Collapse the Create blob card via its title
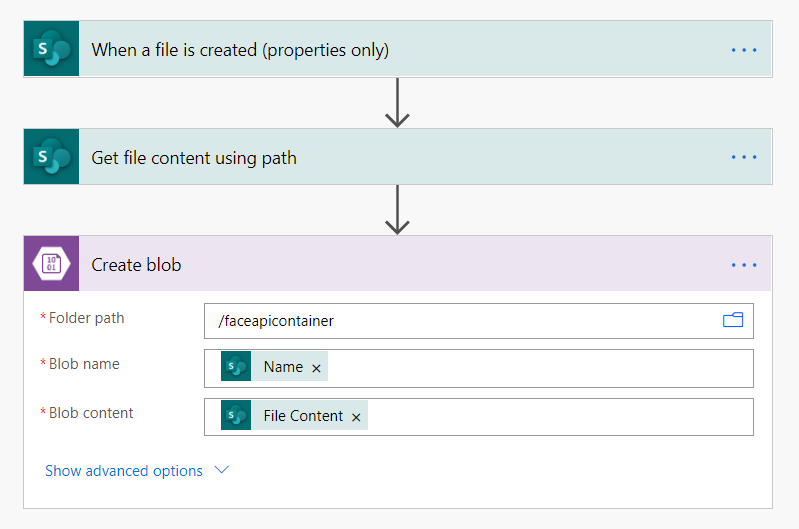Viewport: 799px width, 529px height. 136,265
